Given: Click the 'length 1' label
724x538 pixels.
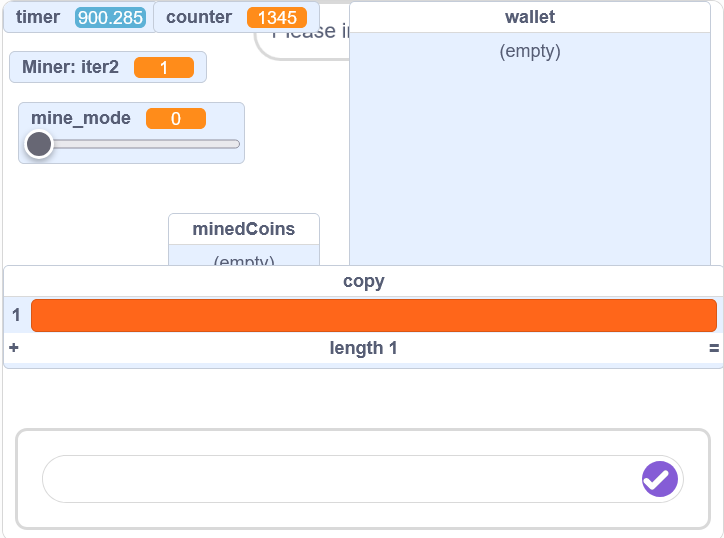Looking at the screenshot, I should tap(363, 348).
